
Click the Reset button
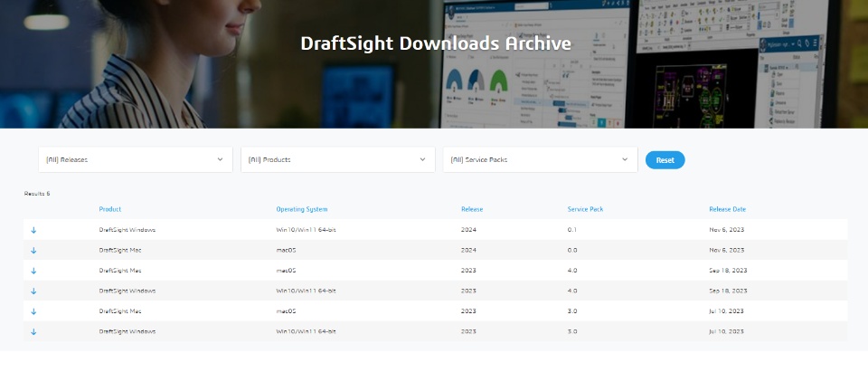(x=665, y=160)
